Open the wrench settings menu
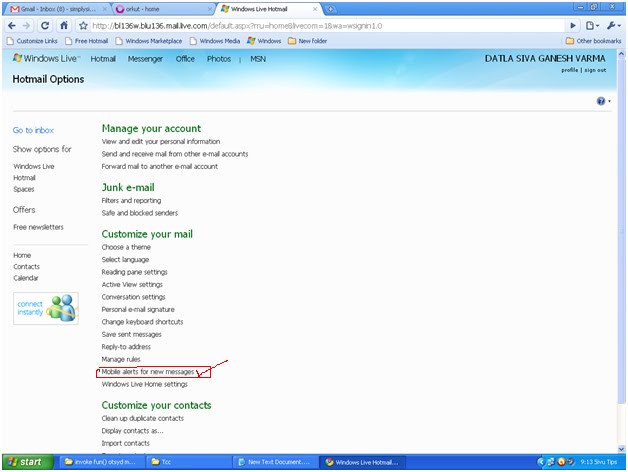 tap(614, 26)
